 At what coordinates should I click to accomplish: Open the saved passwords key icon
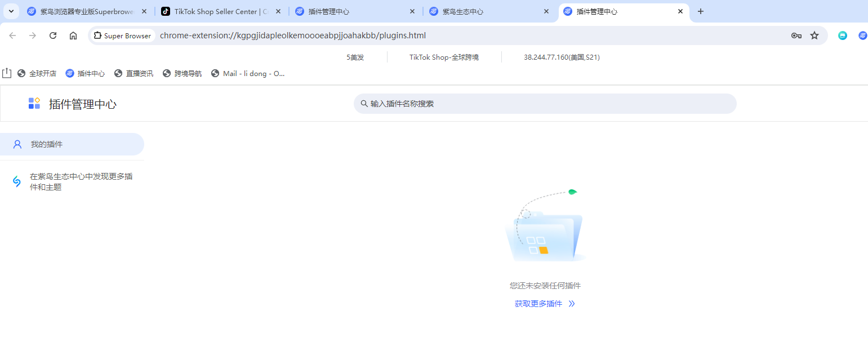click(x=796, y=35)
